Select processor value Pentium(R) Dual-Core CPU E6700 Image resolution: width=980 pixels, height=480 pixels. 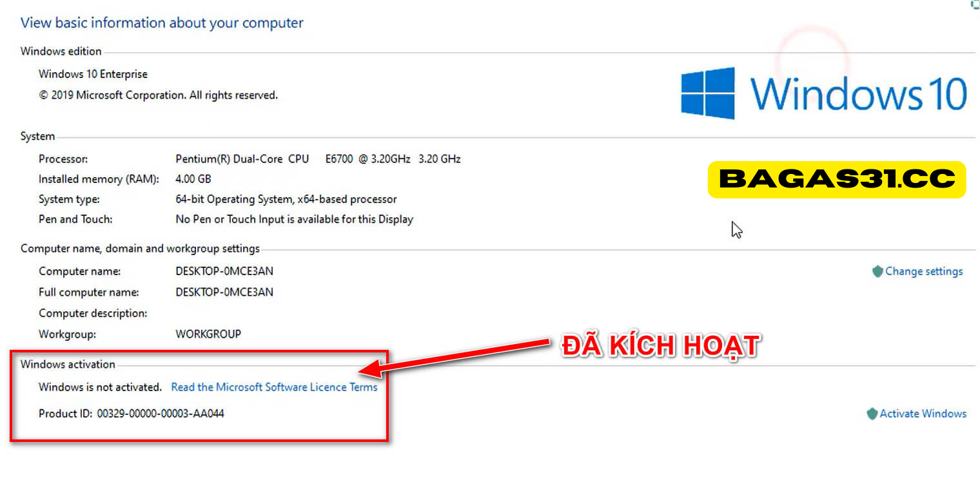click(x=318, y=158)
